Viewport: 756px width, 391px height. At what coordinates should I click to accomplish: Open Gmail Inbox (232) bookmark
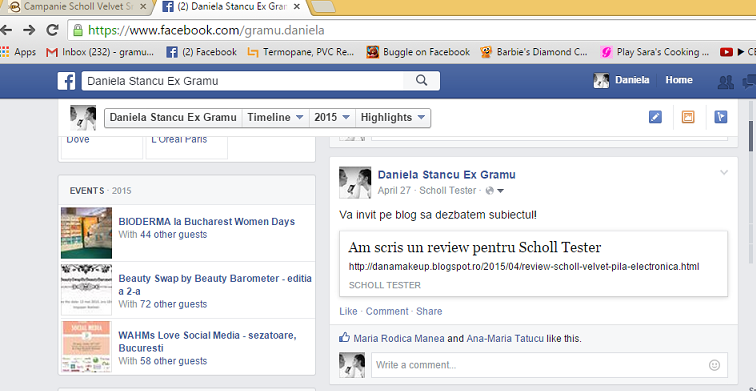(x=100, y=52)
